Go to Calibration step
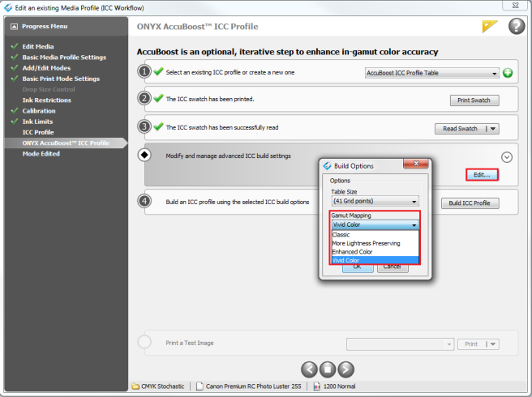 pyautogui.click(x=39, y=111)
